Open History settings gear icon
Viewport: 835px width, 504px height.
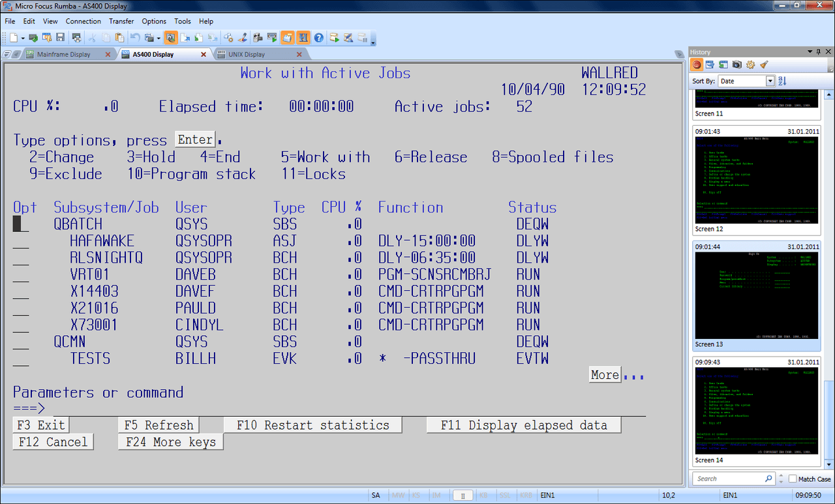(x=750, y=65)
